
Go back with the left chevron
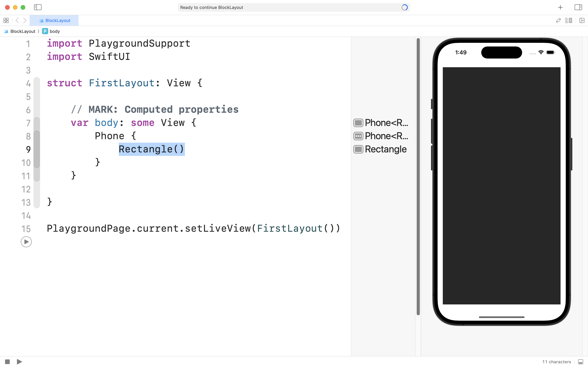[17, 20]
